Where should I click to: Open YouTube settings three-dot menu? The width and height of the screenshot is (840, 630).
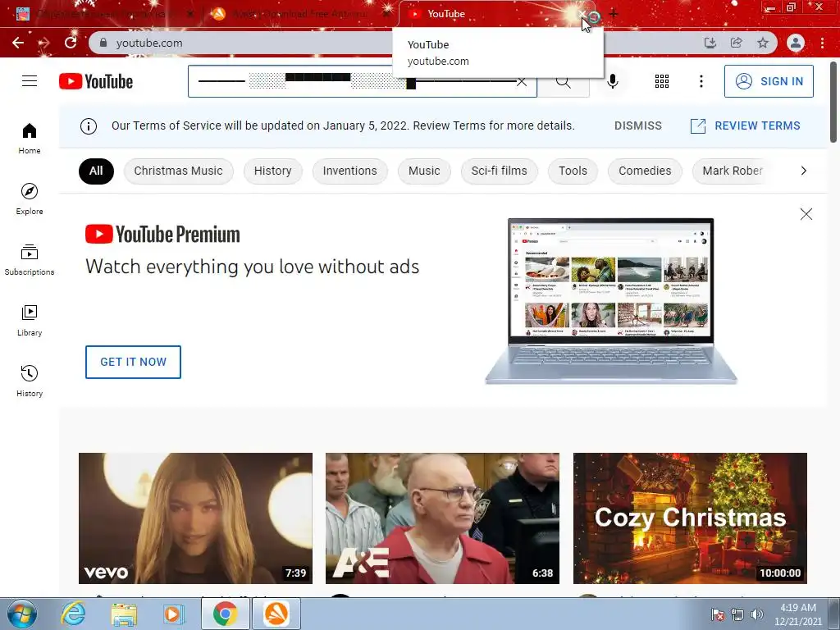[701, 81]
